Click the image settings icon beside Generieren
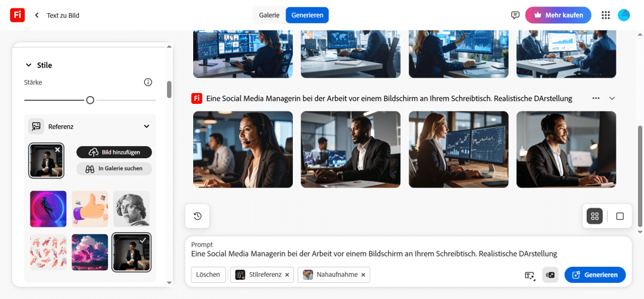The height and width of the screenshot is (299, 644). (x=550, y=275)
